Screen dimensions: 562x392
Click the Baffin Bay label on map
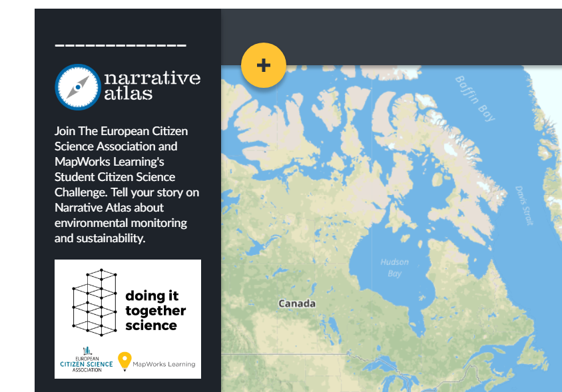coord(475,98)
